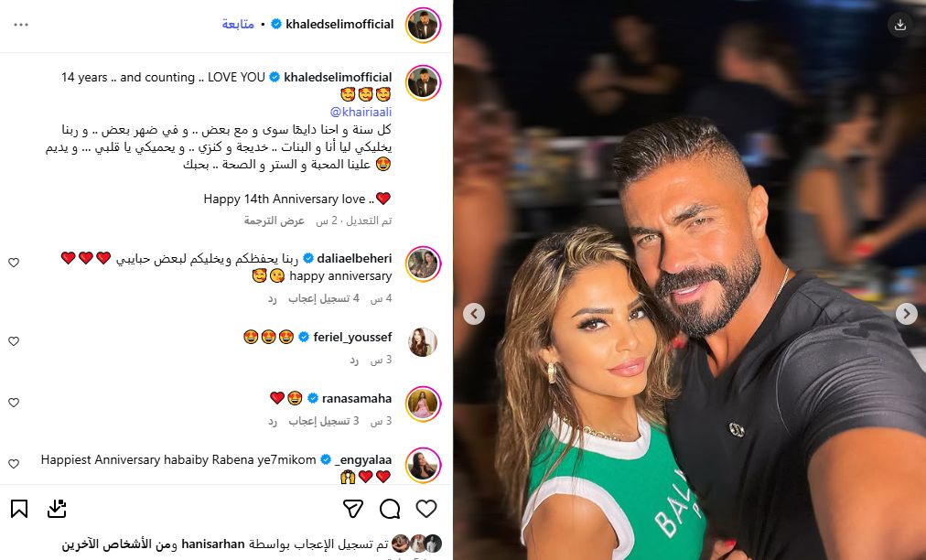
Task: Like daliaelbeheri's comment heart
Action: [14, 263]
